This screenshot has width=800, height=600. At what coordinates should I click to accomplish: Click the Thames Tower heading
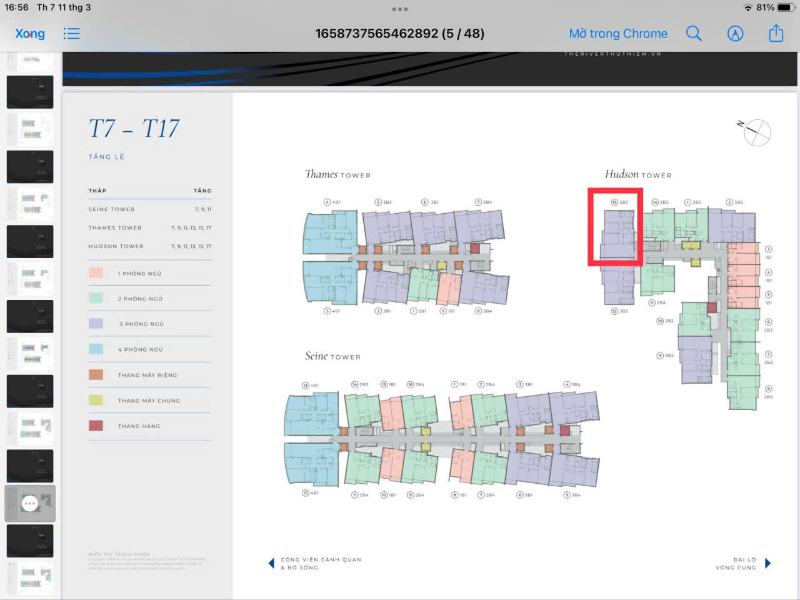[338, 174]
